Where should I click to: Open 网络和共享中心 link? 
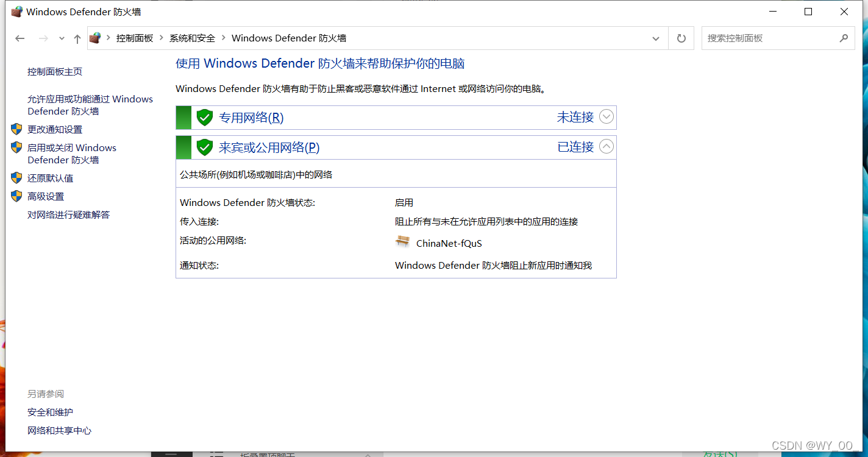[59, 430]
